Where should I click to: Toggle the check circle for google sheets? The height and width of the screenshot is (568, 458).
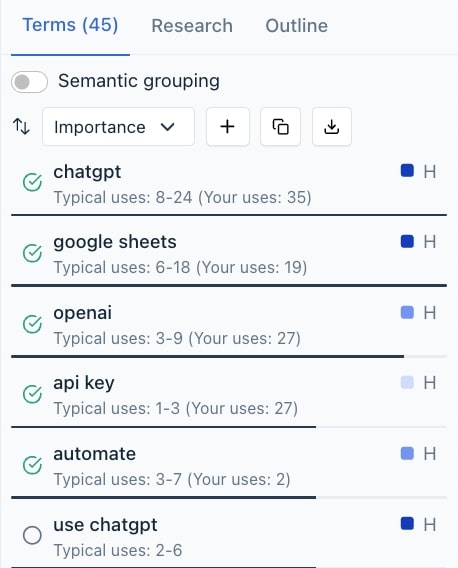(x=32, y=253)
